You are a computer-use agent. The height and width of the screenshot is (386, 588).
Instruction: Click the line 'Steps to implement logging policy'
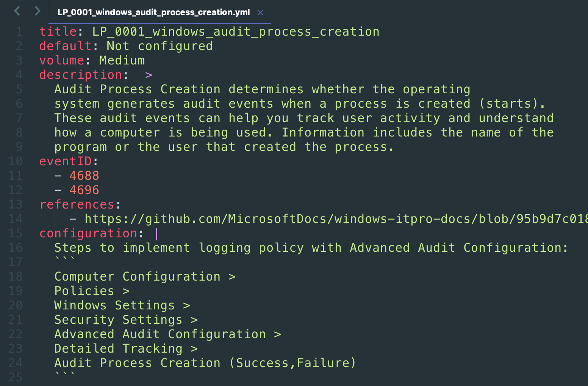(x=311, y=248)
